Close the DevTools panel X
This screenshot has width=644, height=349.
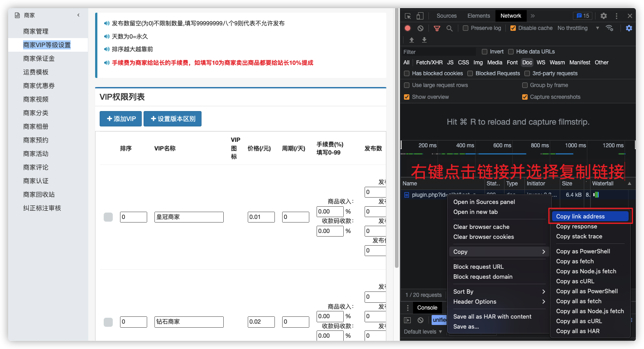point(630,16)
